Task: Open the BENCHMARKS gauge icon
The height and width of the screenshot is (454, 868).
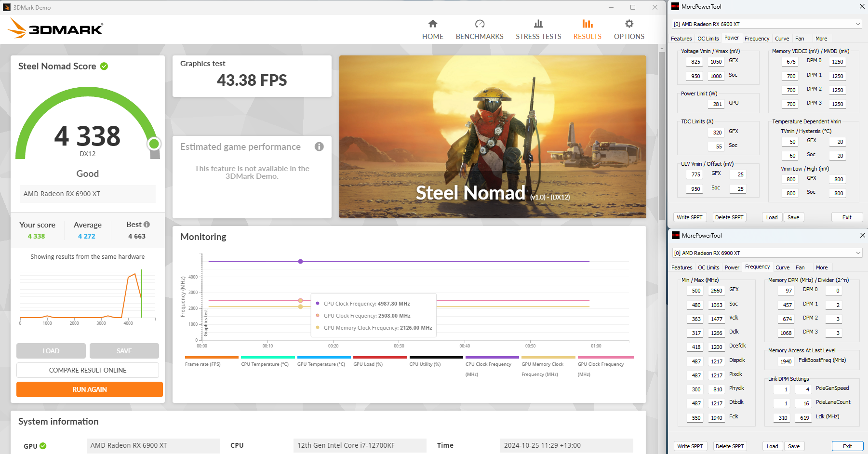Action: pos(480,24)
